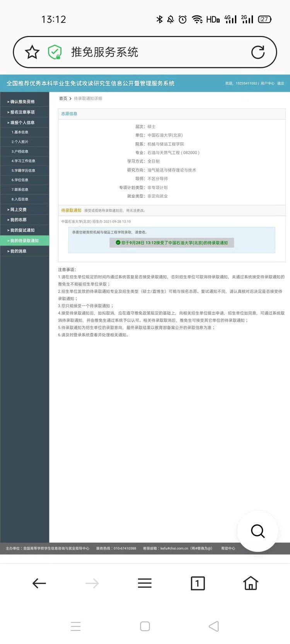Click the 志愿信息 section heading
The width and height of the screenshot is (290, 644).
click(69, 114)
